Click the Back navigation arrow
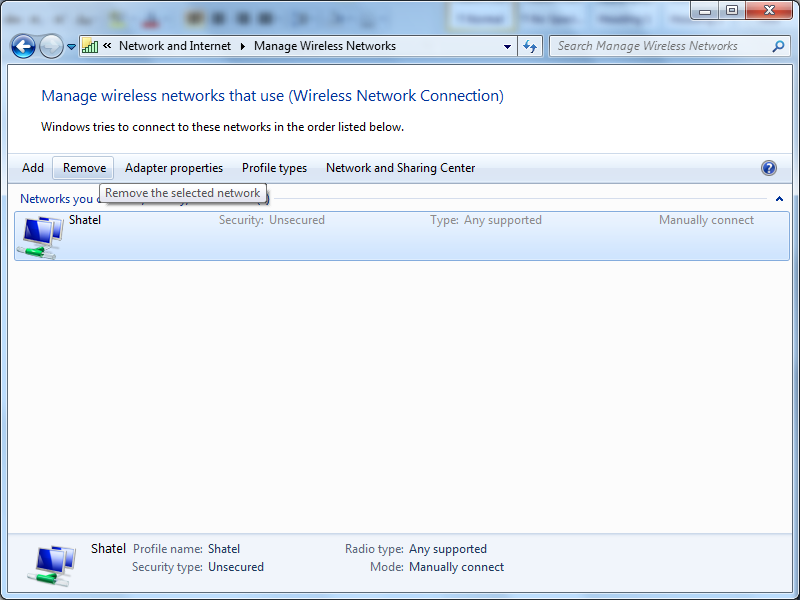This screenshot has width=800, height=600. 23,46
